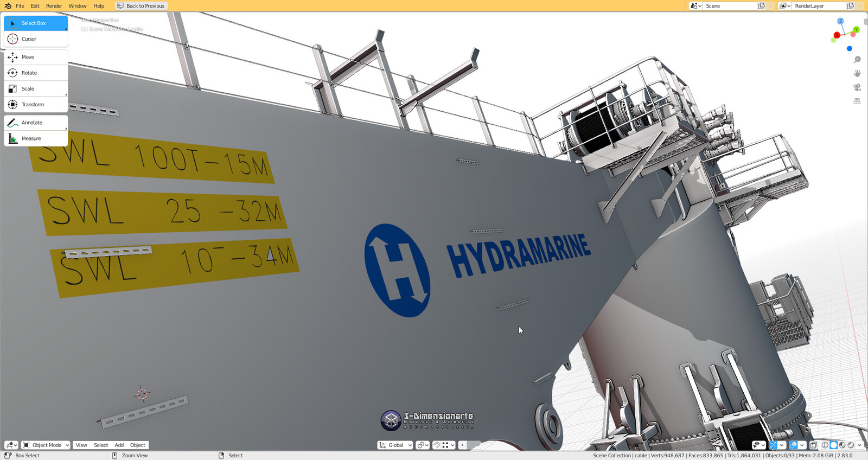Screen dimensions: 868x460
Task: Click the Blender logo icon
Action: click(8, 6)
